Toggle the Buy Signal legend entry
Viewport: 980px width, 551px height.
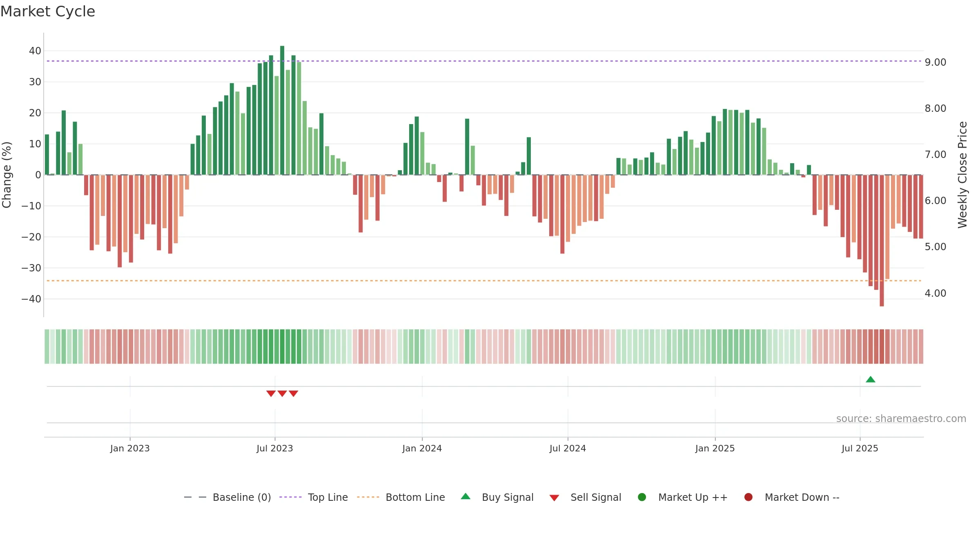pos(497,497)
